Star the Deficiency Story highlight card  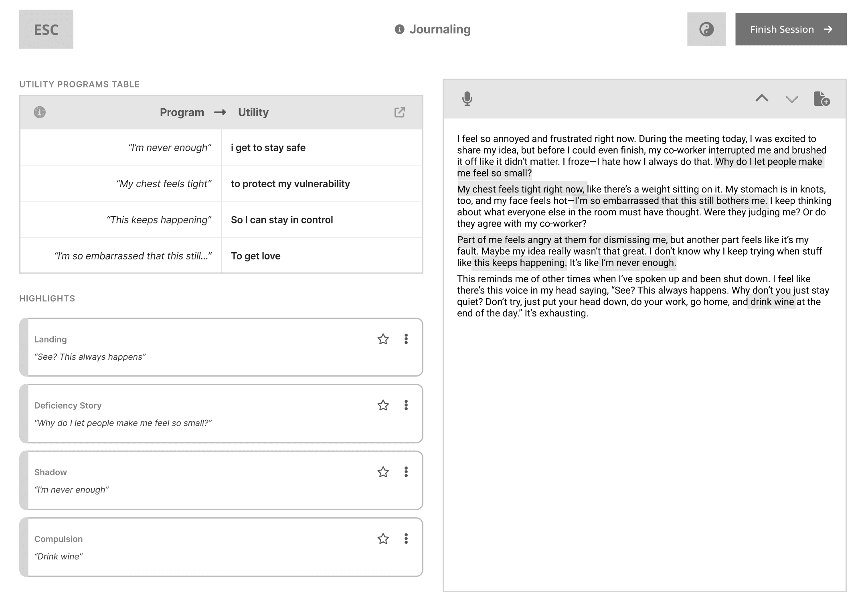click(x=383, y=405)
